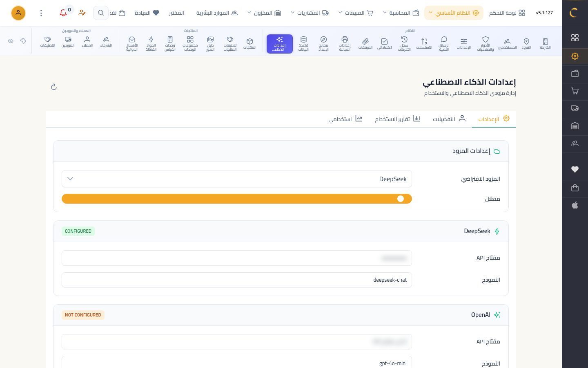Click the DeepSeek مفتاح API key field
This screenshot has width=588, height=368.
(x=237, y=258)
